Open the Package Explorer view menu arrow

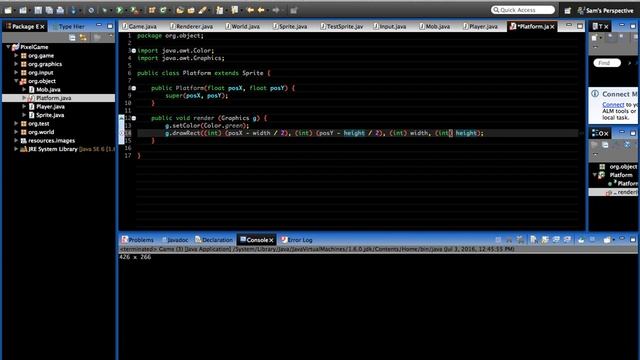(x=110, y=37)
